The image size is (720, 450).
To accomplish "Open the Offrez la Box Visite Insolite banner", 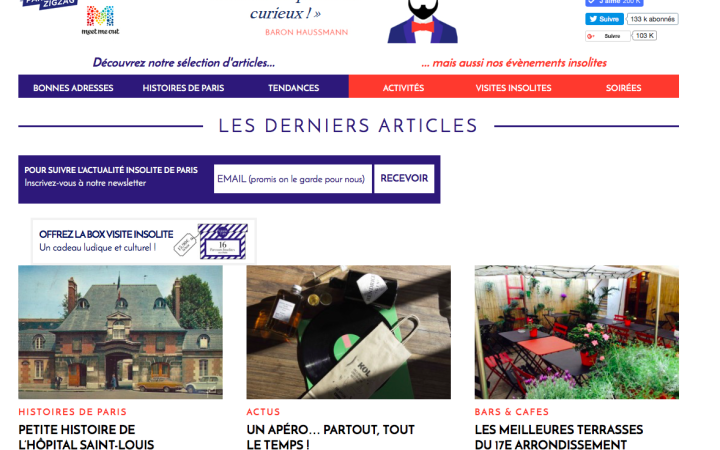I will tap(144, 242).
